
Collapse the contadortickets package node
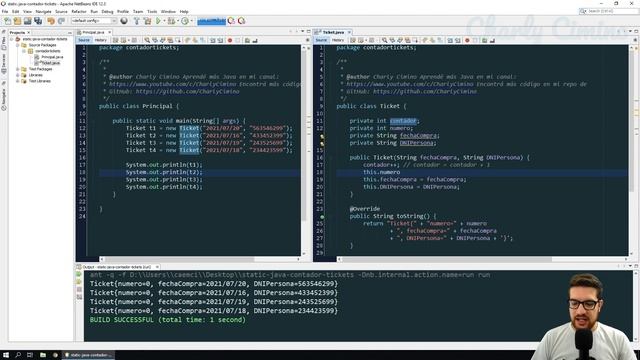pyautogui.click(x=24, y=51)
